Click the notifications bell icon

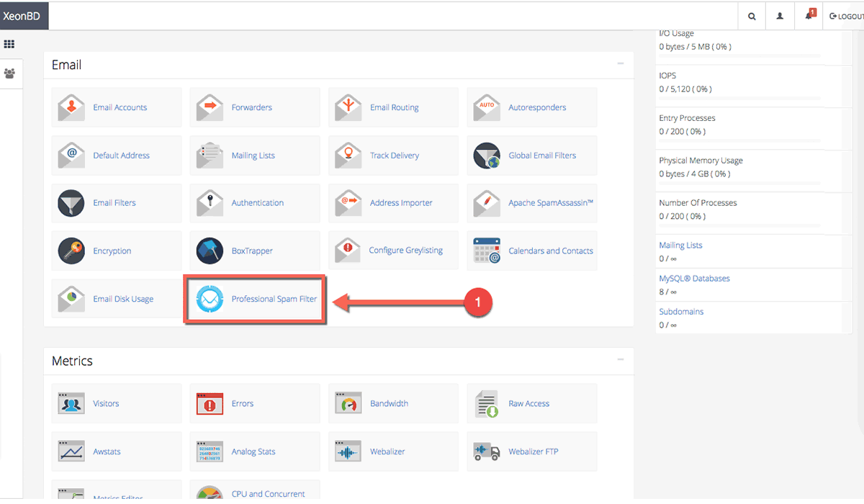809,15
